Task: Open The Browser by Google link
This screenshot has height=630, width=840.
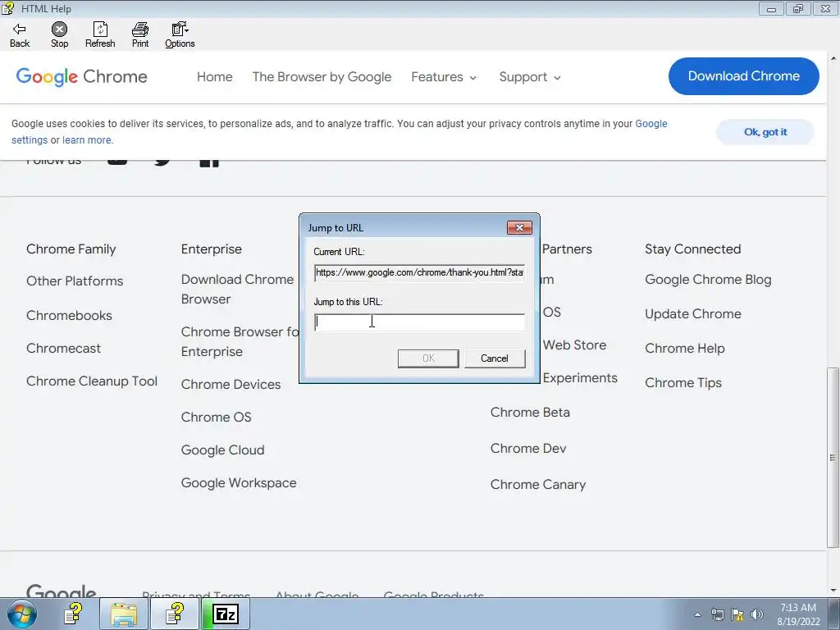Action: click(322, 77)
